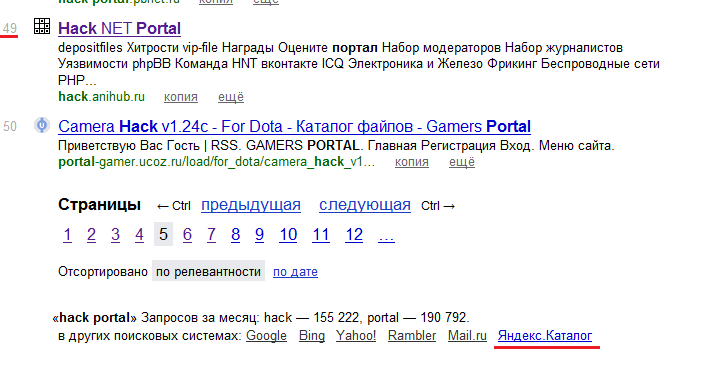Click the round favicon beside Camera Hack result

click(x=42, y=125)
